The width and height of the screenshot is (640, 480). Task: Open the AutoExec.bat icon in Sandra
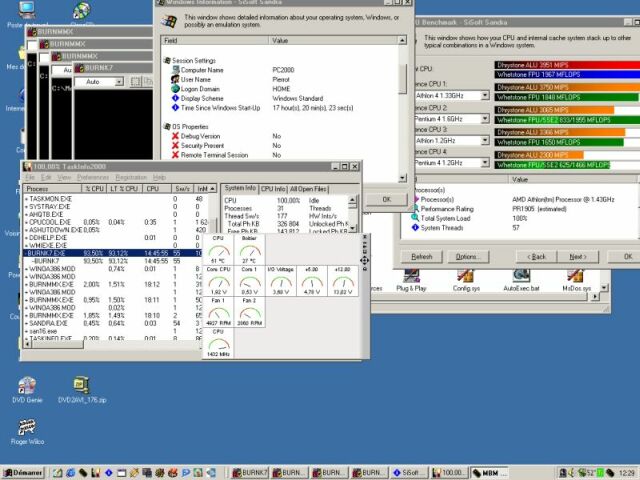pyautogui.click(x=521, y=280)
